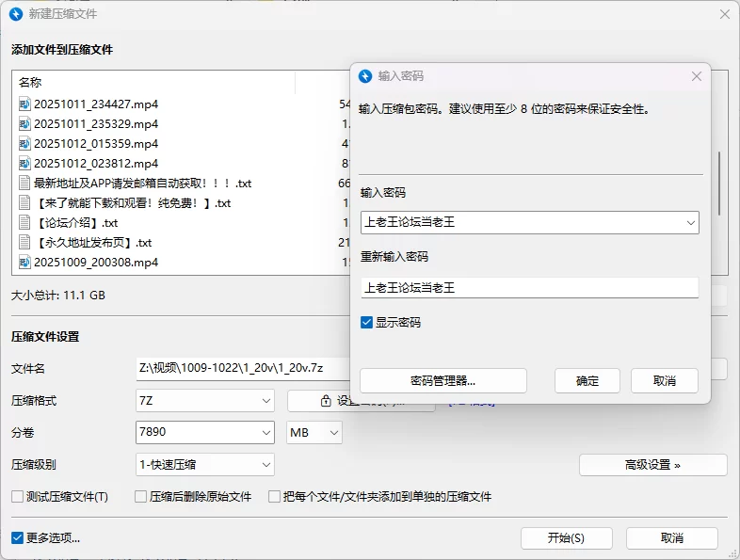Click the video icon of 20251012_015359.mp4
Screen dimensions: 740x560
[24, 144]
